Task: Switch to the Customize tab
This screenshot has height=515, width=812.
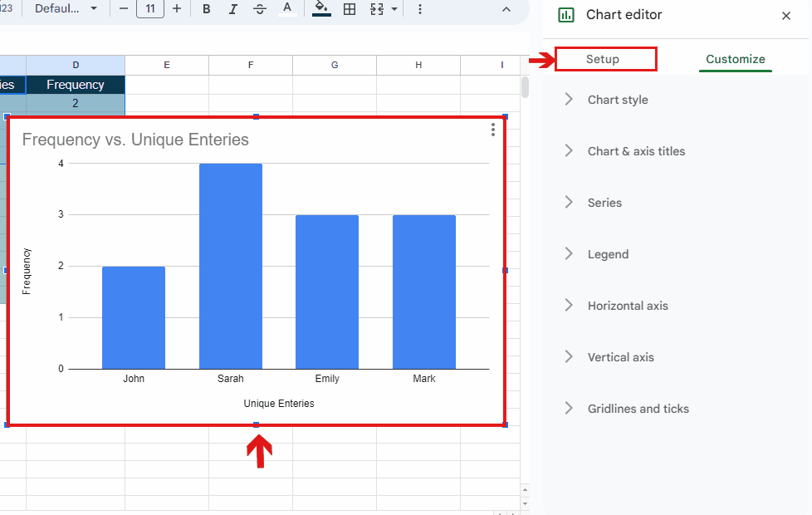Action: (x=736, y=59)
